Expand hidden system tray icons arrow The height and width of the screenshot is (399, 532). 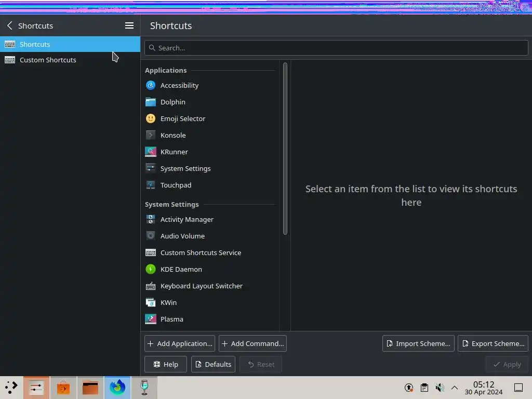(x=455, y=388)
